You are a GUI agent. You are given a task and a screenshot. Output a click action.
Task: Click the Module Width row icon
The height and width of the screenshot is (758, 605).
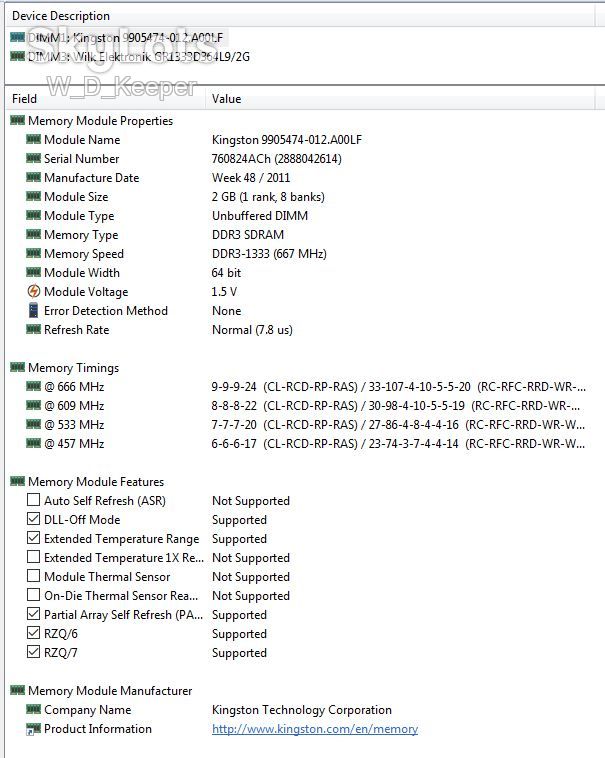click(x=33, y=272)
